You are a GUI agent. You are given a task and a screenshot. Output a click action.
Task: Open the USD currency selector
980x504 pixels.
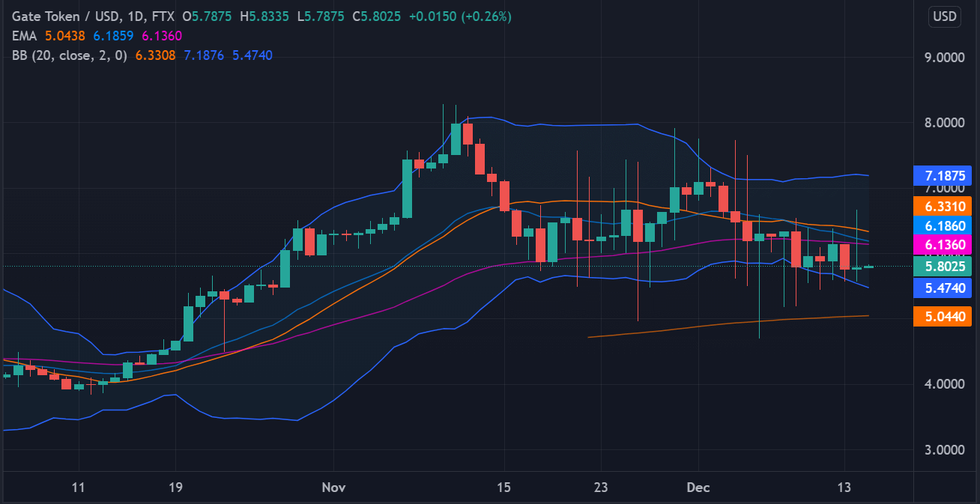click(x=946, y=16)
